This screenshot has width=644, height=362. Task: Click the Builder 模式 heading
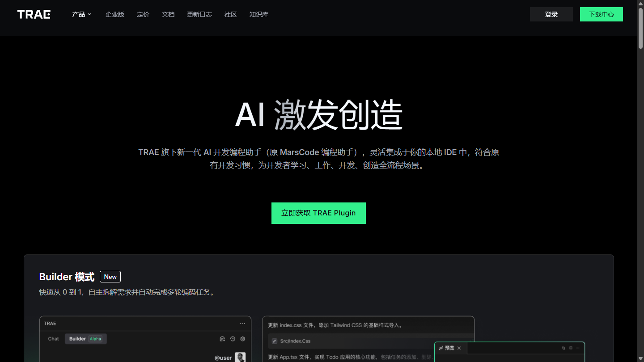(x=67, y=277)
